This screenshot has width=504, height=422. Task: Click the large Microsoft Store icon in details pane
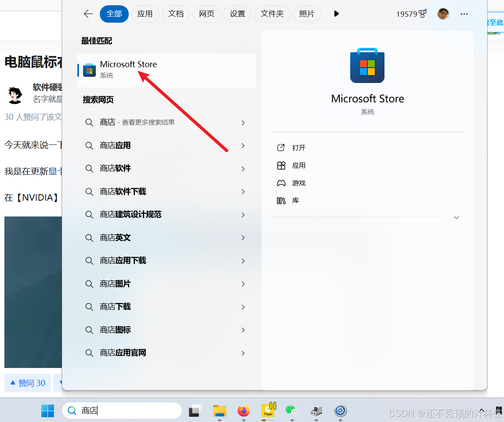point(367,65)
